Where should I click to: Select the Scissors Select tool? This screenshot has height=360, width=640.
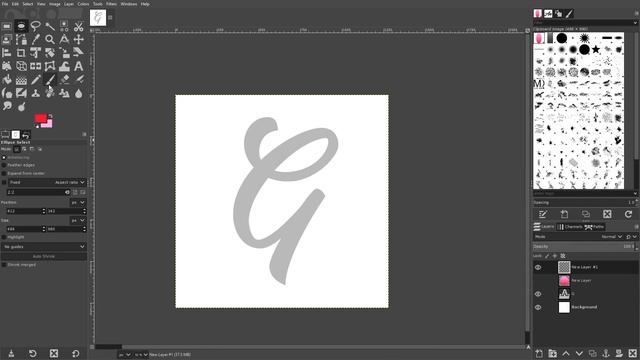78,27
